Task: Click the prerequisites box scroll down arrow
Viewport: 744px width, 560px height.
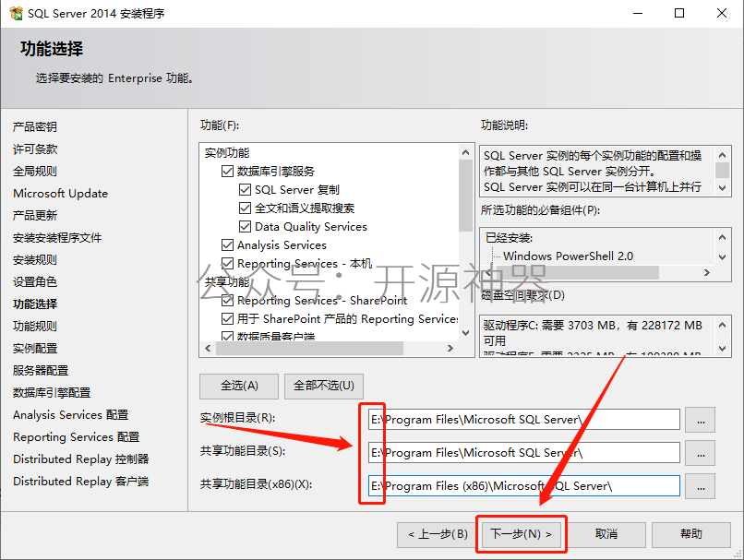Action: [722, 257]
